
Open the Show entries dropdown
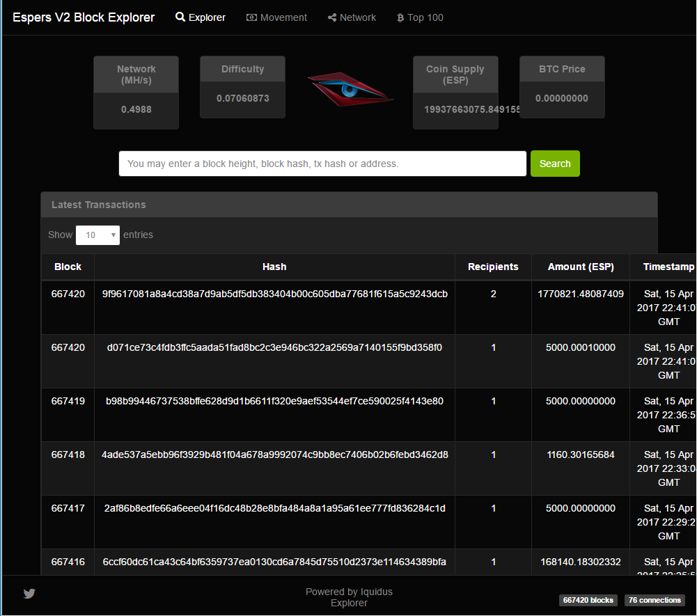point(97,235)
